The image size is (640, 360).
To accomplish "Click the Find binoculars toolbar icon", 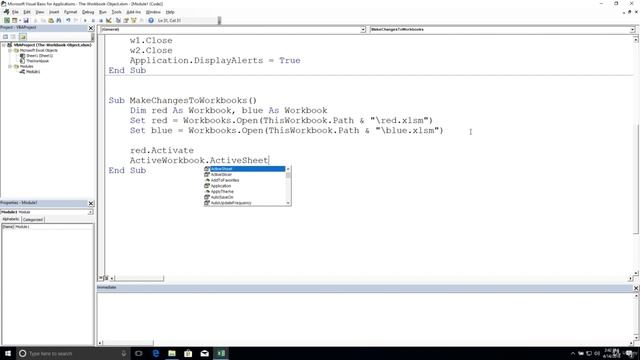I will click(x=59, y=20).
